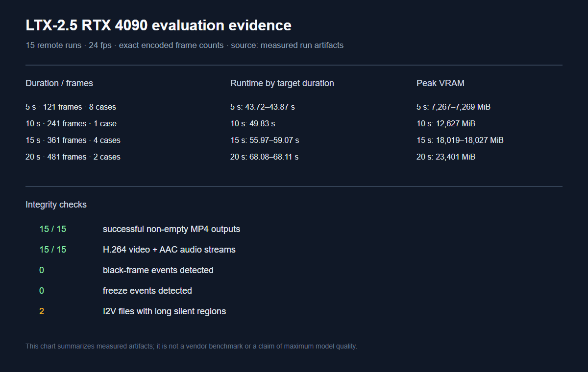Click the '15 / 15' count beside H.264 streams

coord(53,250)
